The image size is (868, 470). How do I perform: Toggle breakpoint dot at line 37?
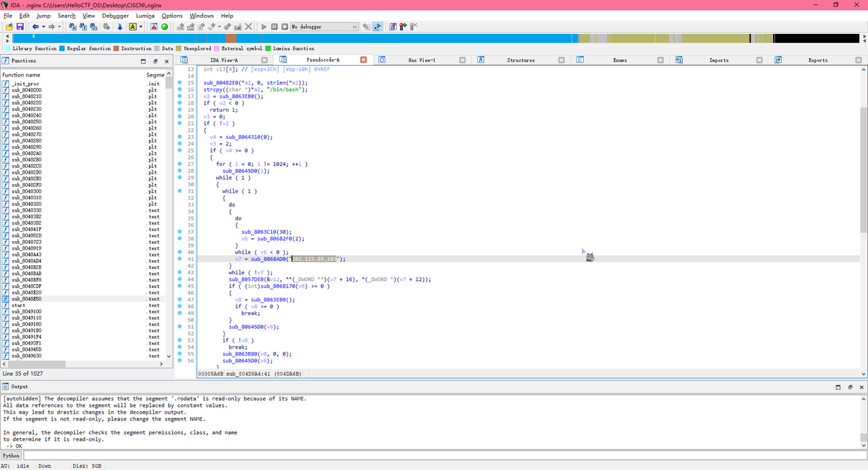click(180, 232)
